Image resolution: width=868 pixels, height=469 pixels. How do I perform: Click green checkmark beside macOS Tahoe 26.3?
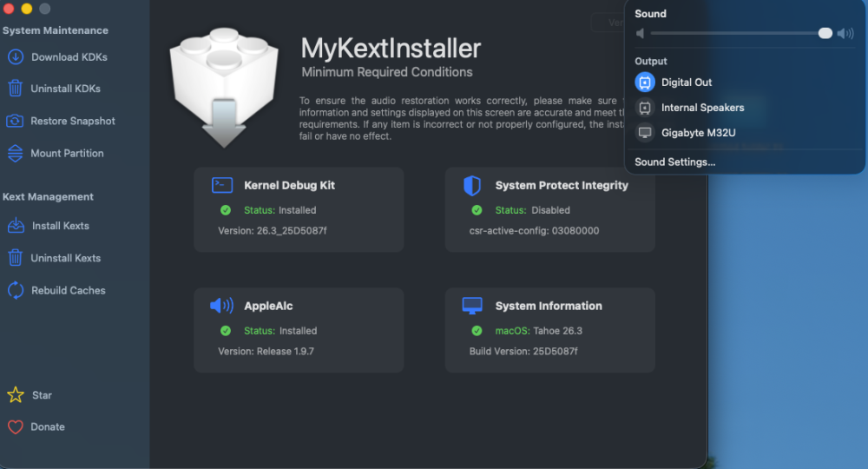click(x=477, y=331)
